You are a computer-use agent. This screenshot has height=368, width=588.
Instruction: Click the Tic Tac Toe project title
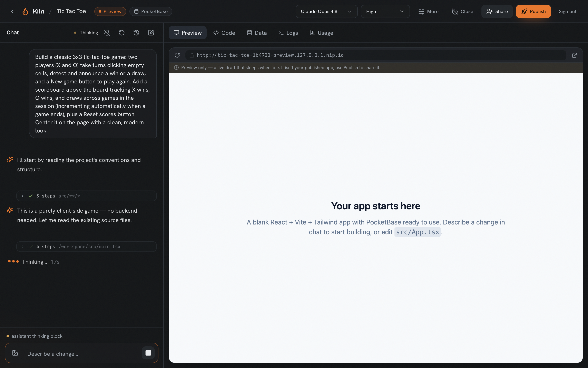[71, 11]
